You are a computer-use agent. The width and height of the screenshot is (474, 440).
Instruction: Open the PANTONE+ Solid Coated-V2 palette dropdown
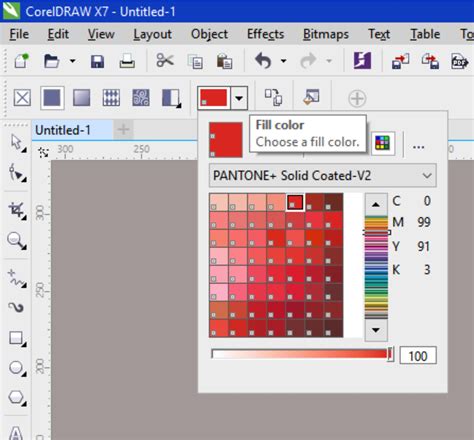coord(322,175)
